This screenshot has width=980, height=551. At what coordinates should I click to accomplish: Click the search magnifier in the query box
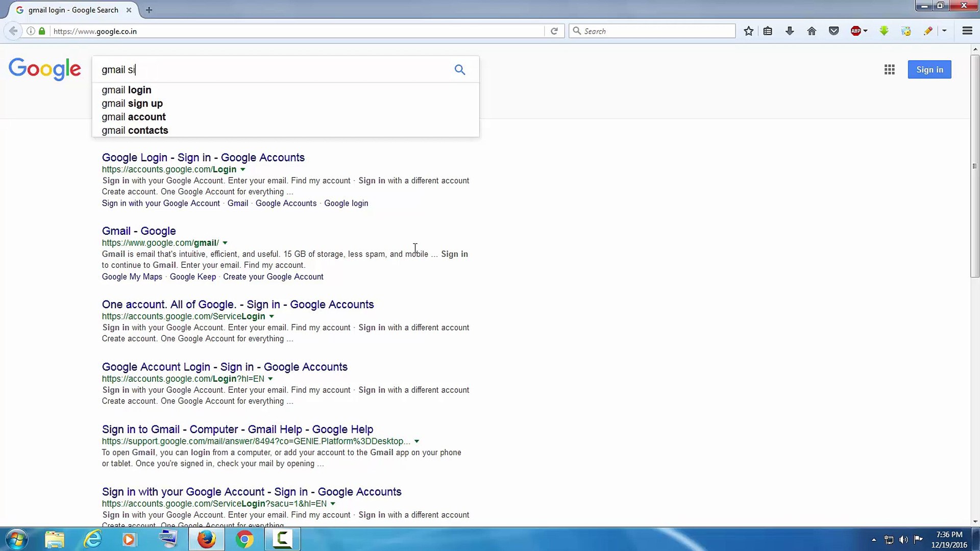pos(459,69)
